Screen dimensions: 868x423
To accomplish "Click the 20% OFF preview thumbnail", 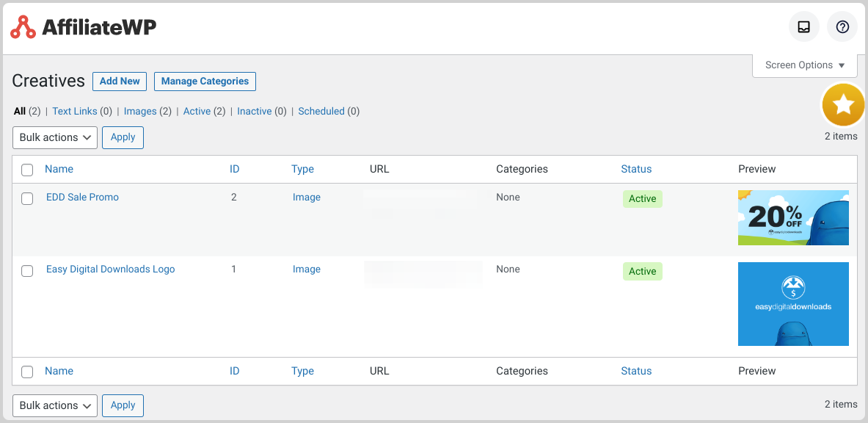I will click(793, 218).
